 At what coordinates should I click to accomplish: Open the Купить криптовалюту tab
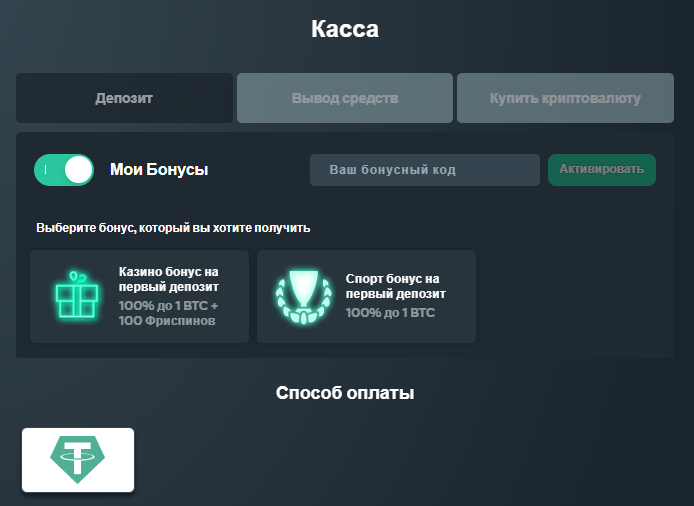[565, 99]
